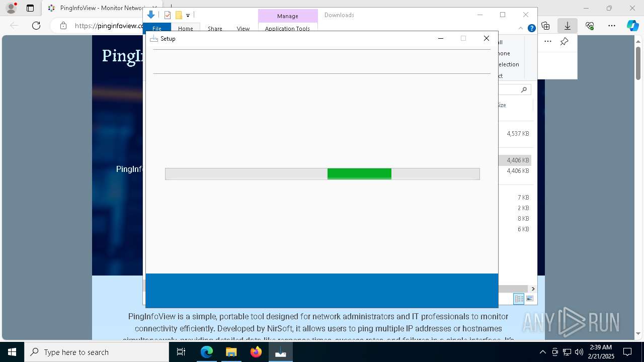Open the Copilot sidebar icon

(632, 26)
